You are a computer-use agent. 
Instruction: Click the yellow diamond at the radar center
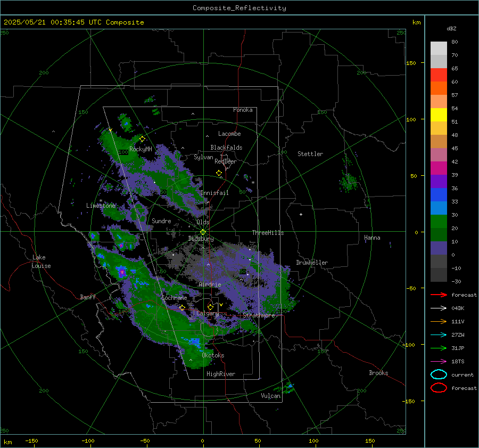(203, 232)
